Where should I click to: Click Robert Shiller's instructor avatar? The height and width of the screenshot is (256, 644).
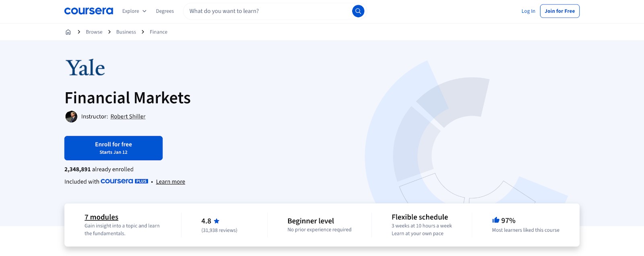pos(71,117)
